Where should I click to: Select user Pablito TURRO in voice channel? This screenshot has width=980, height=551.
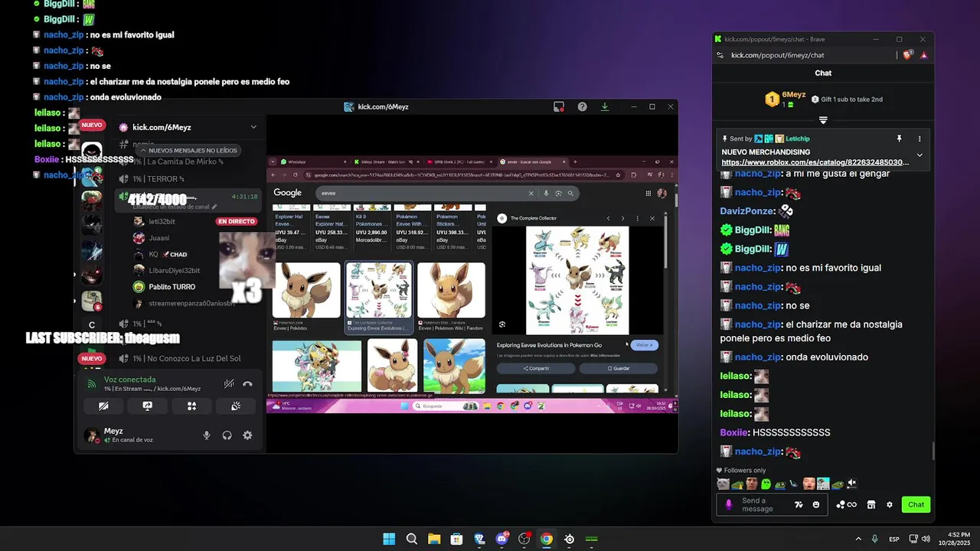pyautogui.click(x=171, y=287)
